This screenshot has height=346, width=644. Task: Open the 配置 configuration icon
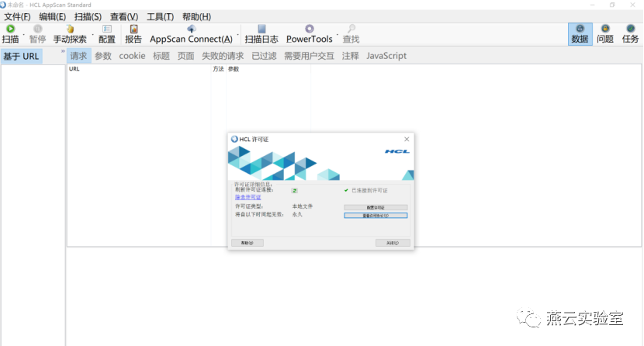107,29
